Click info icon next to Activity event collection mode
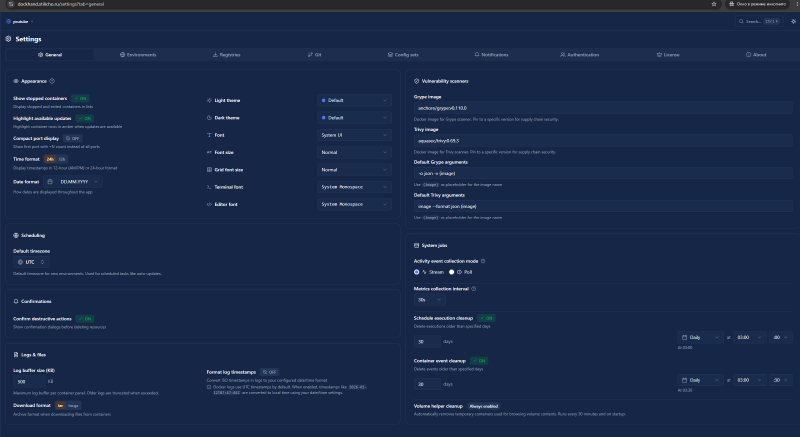 point(483,261)
